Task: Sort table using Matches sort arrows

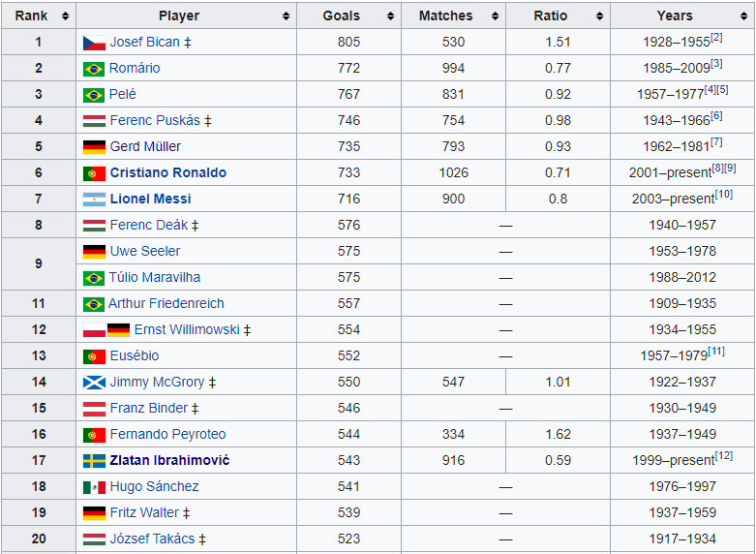Action: (x=495, y=16)
